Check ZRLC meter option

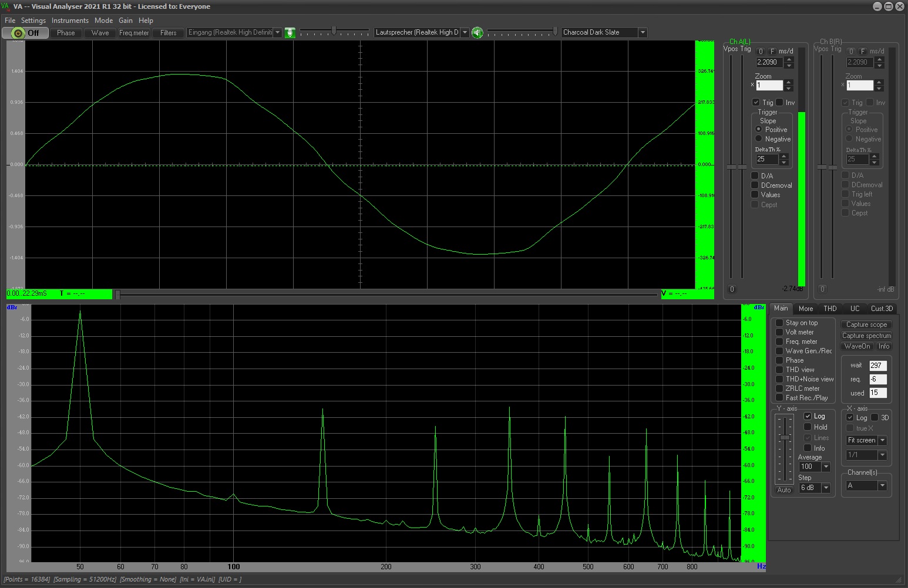pyautogui.click(x=779, y=388)
